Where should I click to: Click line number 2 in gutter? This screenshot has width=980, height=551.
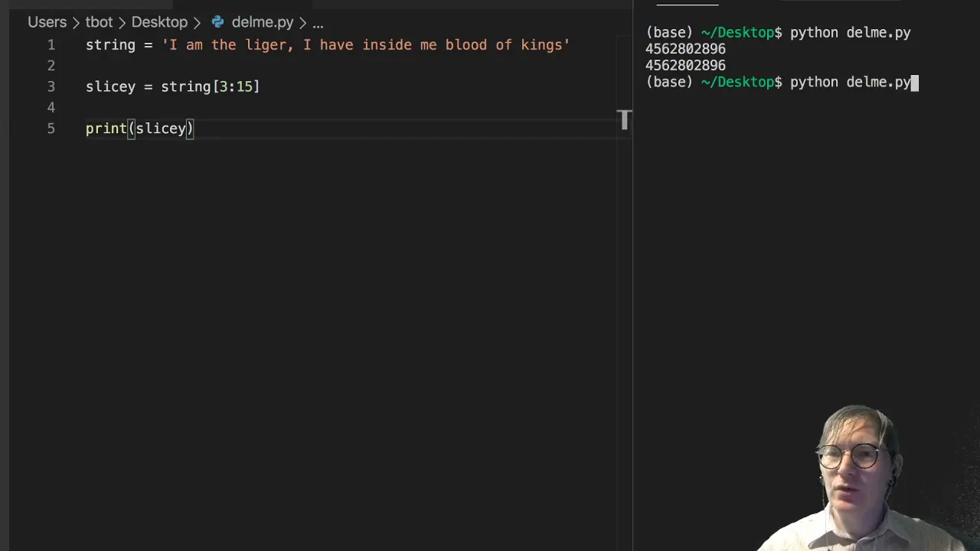coord(51,65)
